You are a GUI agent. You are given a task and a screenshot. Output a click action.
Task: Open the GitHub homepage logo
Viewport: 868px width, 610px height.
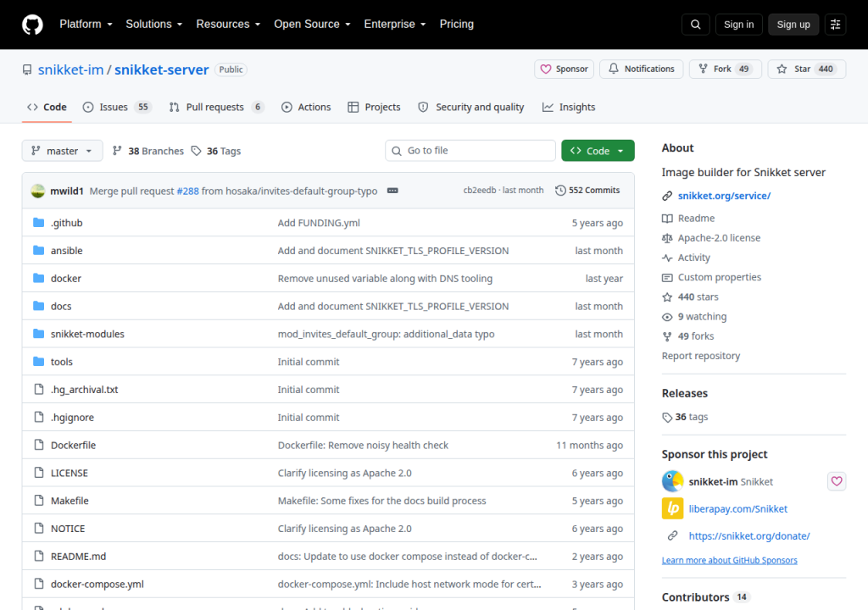(x=32, y=25)
